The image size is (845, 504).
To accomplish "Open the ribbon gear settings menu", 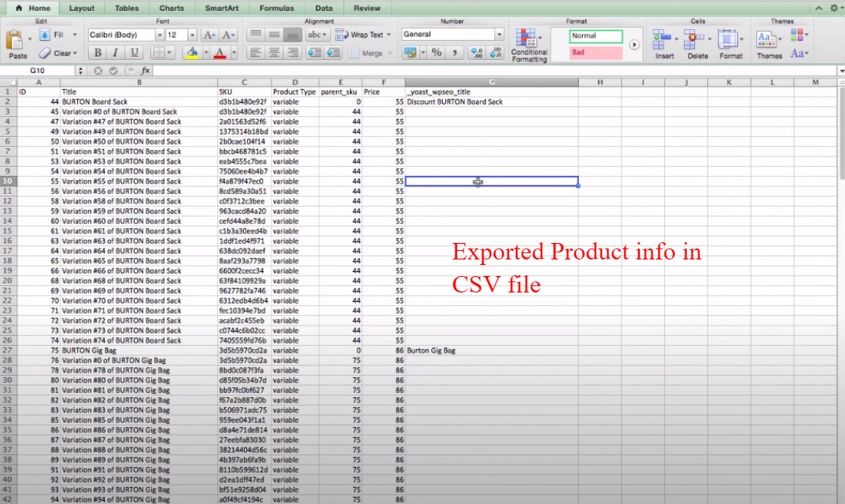I will coord(834,8).
